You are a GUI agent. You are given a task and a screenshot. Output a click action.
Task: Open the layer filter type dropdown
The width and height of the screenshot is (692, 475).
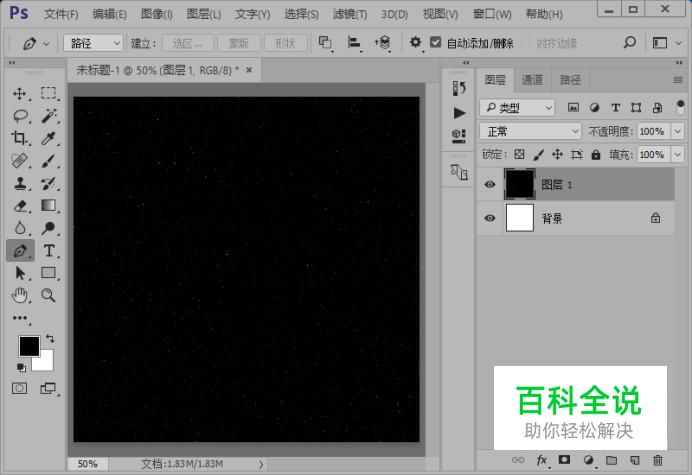tap(517, 107)
